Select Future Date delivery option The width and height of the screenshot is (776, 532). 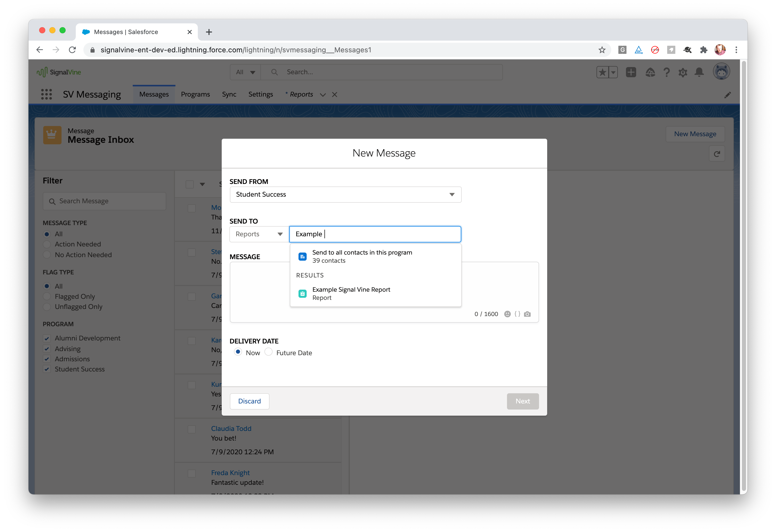point(268,352)
